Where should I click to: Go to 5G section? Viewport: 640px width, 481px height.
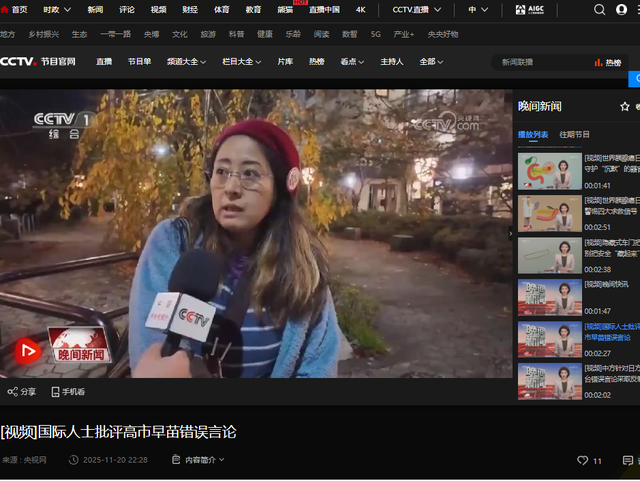pos(376,34)
